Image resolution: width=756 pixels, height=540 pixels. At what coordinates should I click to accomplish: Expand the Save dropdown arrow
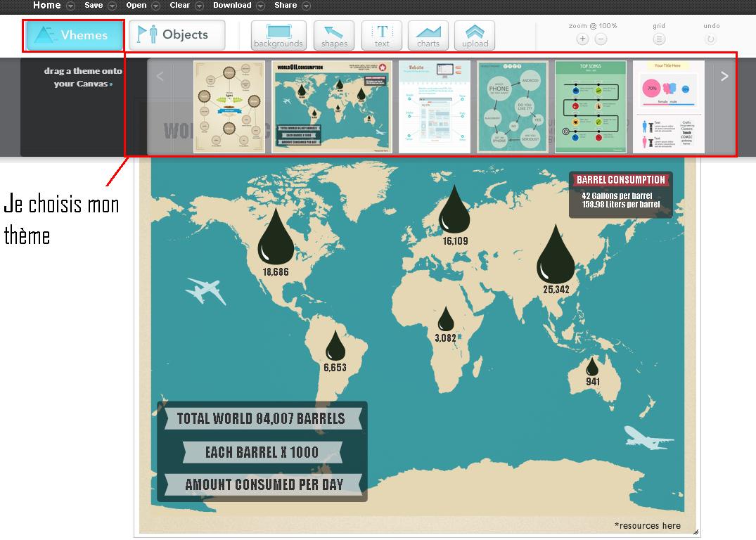pyautogui.click(x=113, y=6)
